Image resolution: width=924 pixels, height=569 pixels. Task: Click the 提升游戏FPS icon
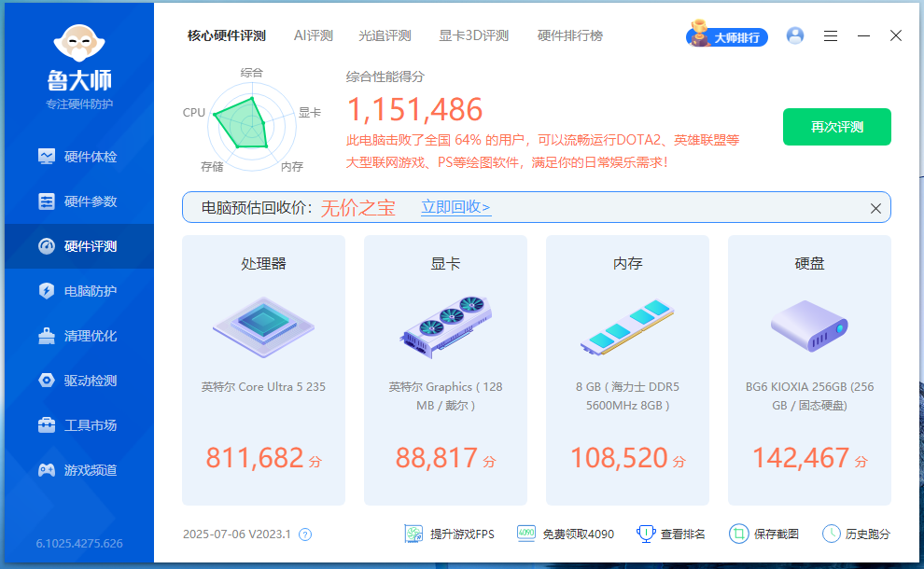(413, 534)
